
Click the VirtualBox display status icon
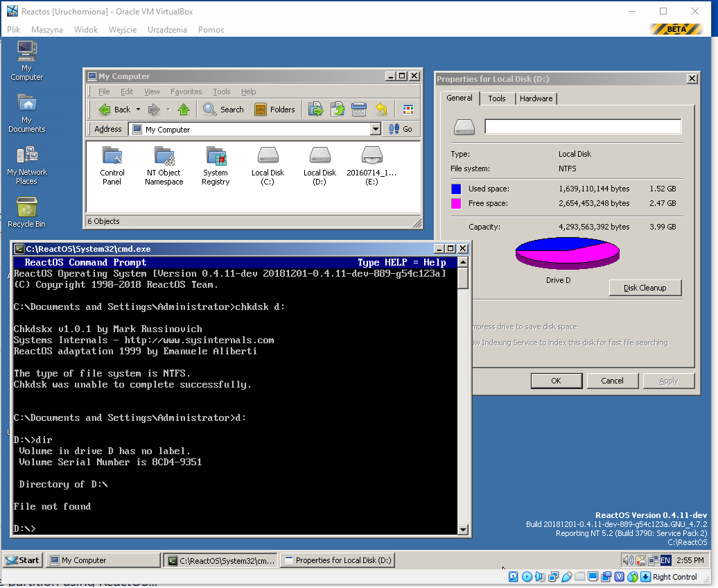[593, 577]
